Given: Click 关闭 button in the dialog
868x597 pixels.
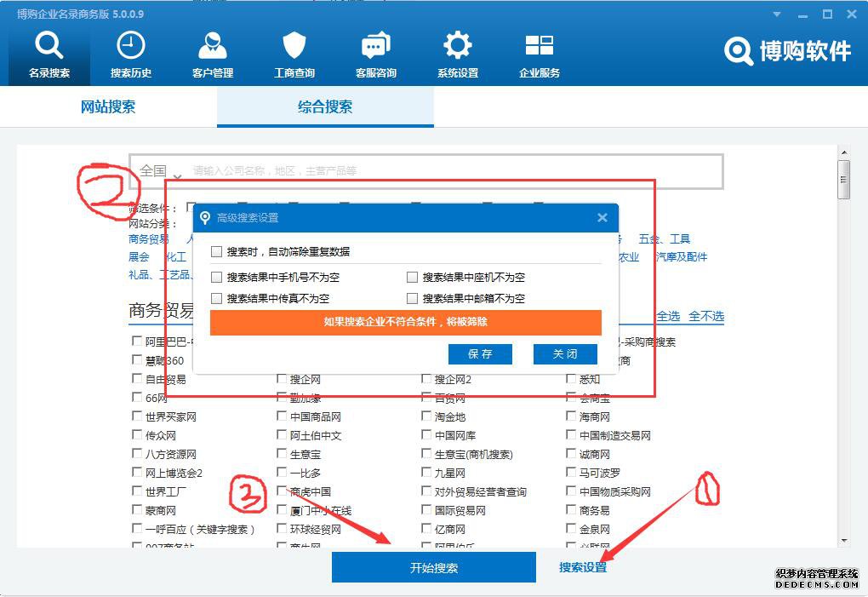Looking at the screenshot, I should 565,354.
